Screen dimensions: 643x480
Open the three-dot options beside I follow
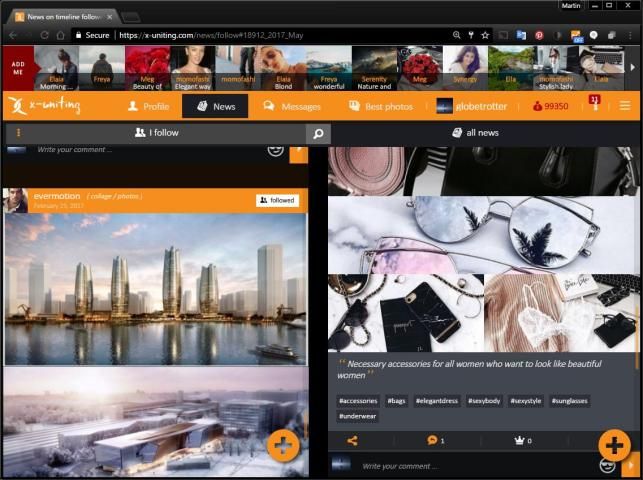tap(18, 133)
